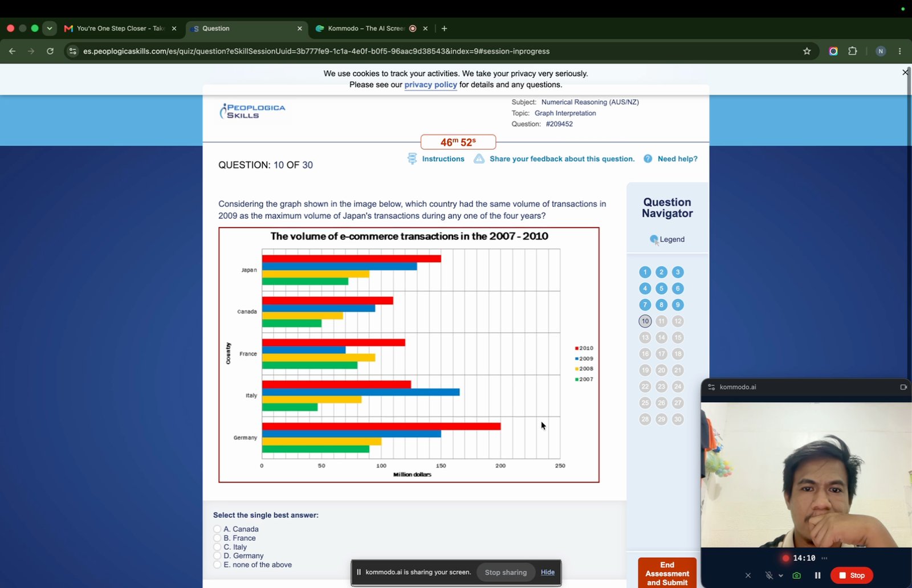The image size is (912, 588).
Task: Open the Instructions link
Action: point(443,159)
